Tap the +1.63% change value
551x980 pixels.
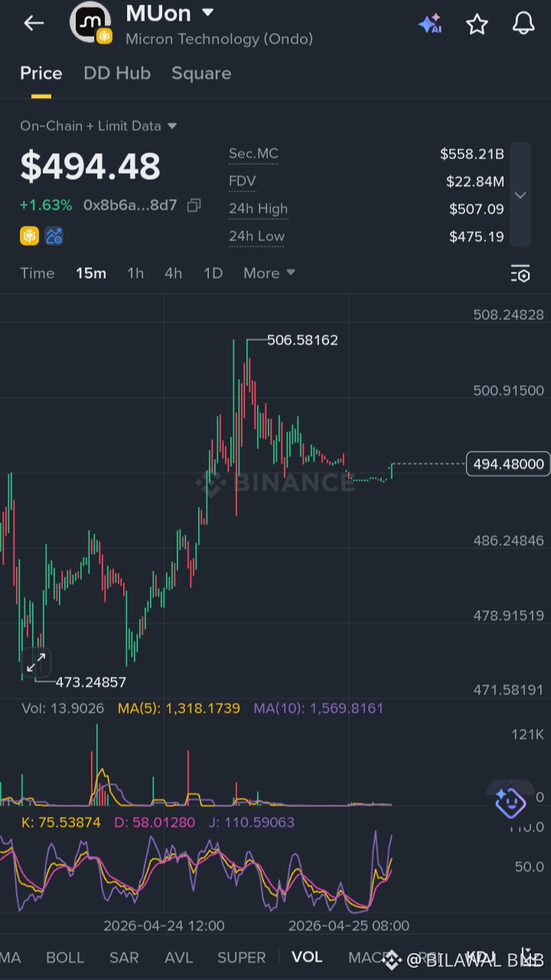[46, 205]
